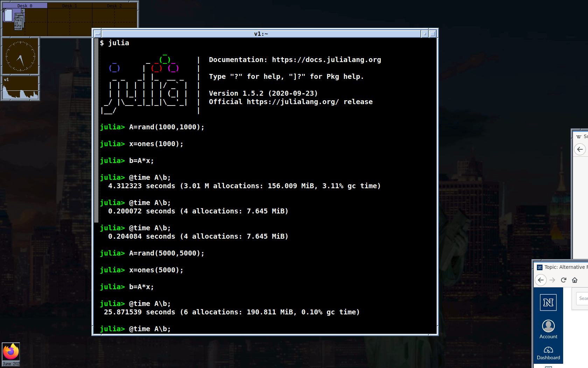The image size is (588, 368).
Task: Click the terminal window thumbnail in pager
Action: pyautogui.click(x=8, y=15)
